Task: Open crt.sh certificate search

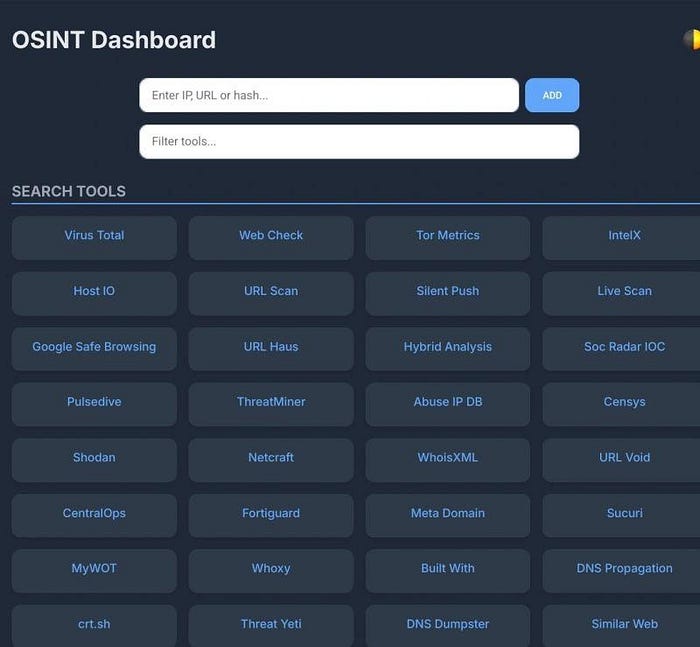Action: click(x=94, y=626)
